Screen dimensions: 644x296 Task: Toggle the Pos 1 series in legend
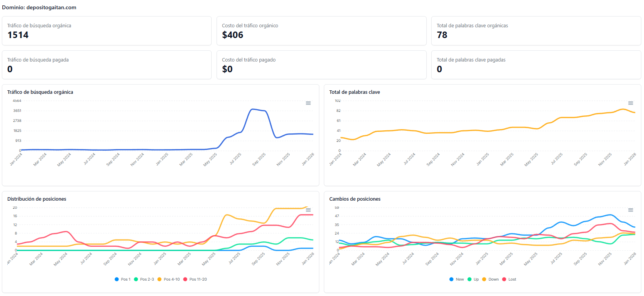123,279
